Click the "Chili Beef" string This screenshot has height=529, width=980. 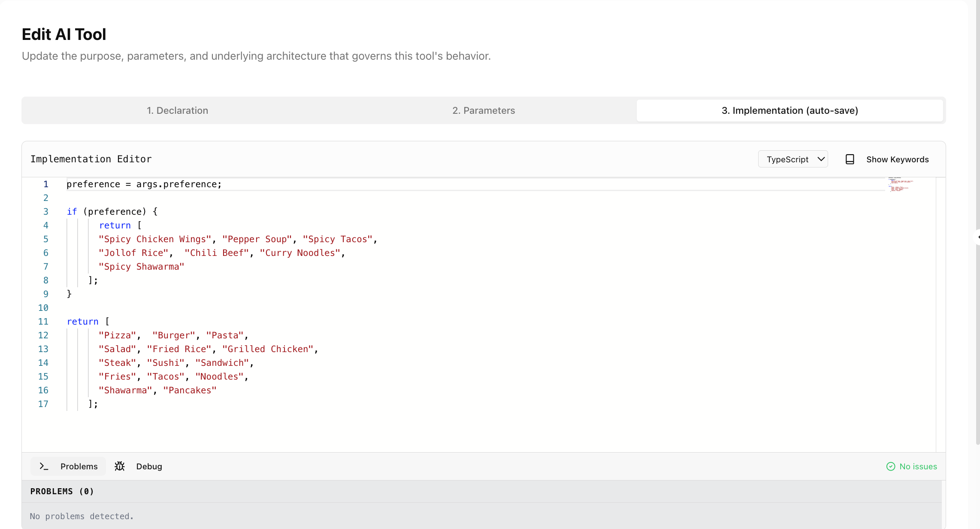point(217,253)
